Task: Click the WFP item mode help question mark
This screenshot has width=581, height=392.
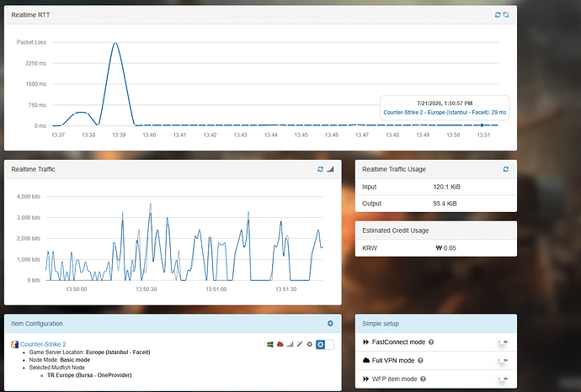Action: [x=424, y=379]
